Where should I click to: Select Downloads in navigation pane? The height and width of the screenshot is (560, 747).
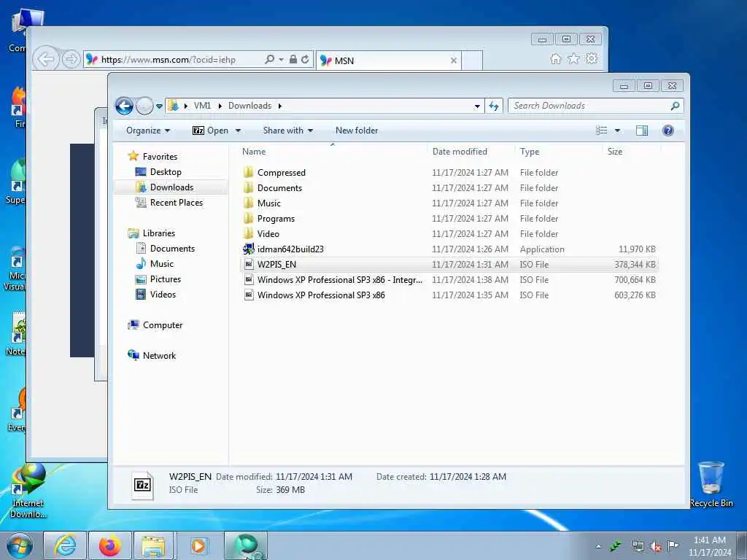[x=171, y=187]
